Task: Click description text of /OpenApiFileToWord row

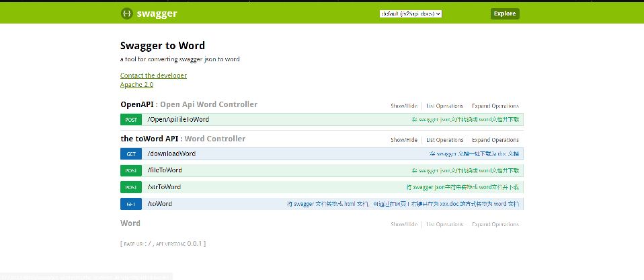Action: [x=465, y=120]
